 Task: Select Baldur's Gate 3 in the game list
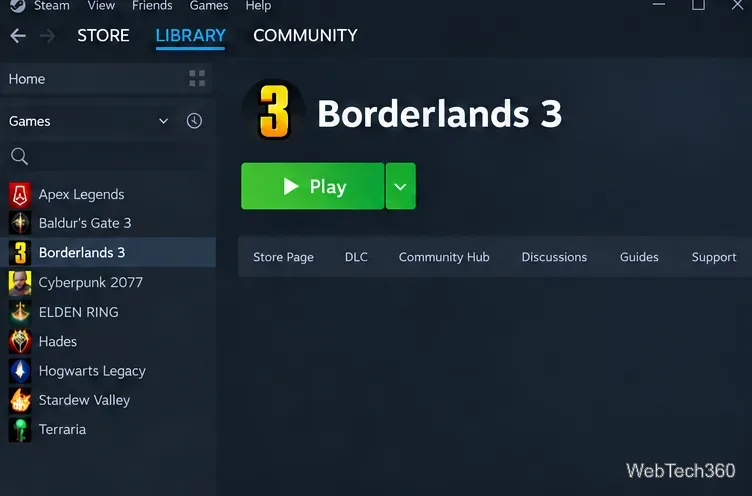point(108,223)
